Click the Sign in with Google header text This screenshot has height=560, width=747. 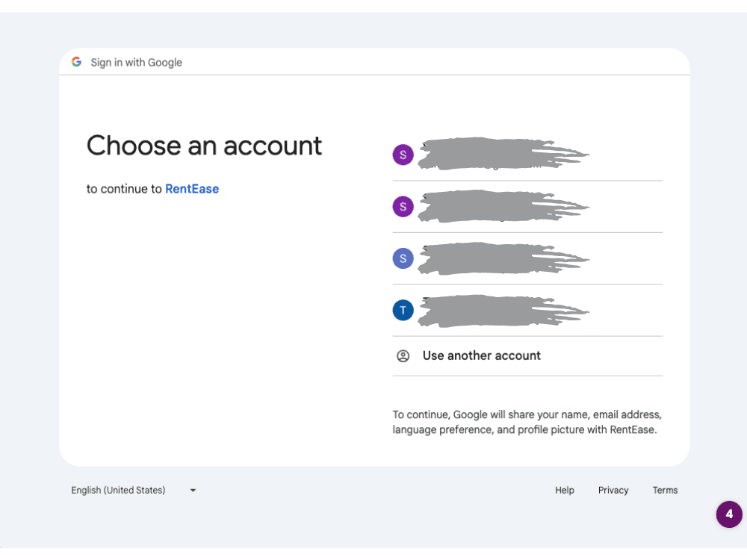(x=136, y=62)
